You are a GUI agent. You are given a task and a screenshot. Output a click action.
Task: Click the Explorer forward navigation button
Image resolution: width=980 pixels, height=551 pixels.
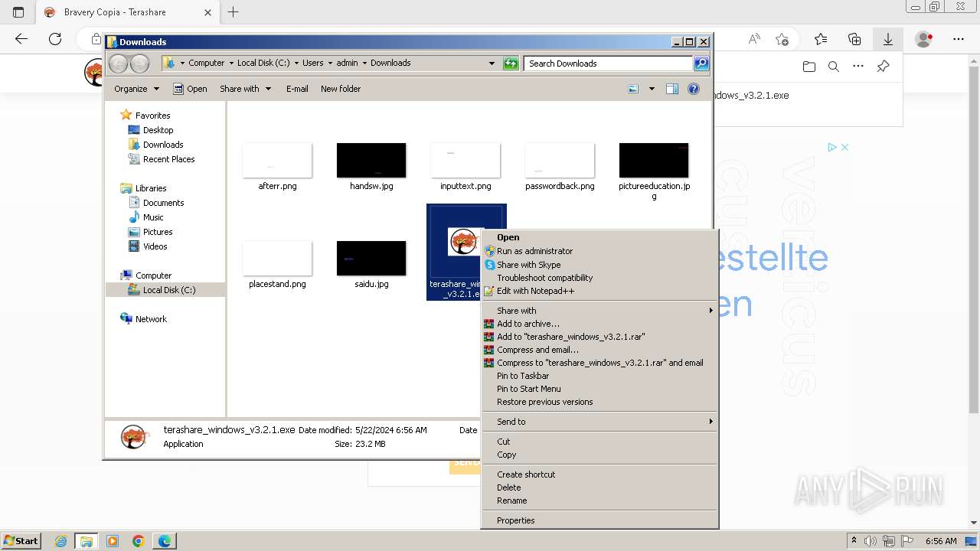[x=139, y=64]
